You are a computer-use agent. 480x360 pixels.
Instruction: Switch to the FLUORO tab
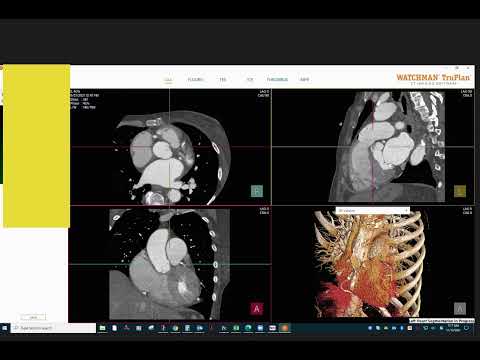[195, 80]
